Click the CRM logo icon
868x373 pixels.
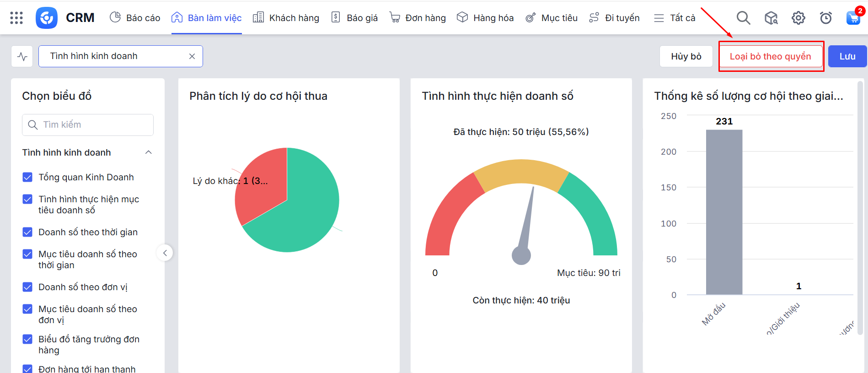tap(47, 18)
